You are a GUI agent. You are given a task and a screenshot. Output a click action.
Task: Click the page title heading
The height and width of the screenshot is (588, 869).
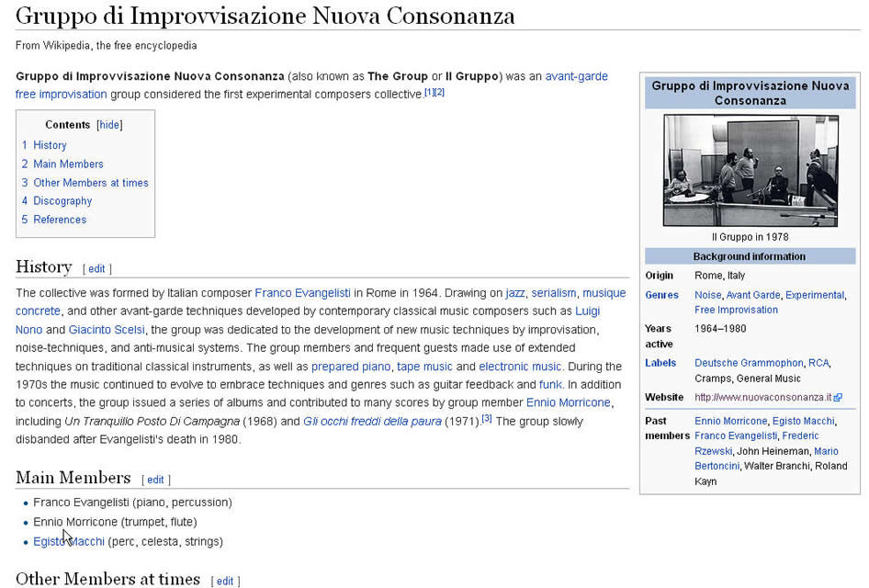pyautogui.click(x=265, y=16)
